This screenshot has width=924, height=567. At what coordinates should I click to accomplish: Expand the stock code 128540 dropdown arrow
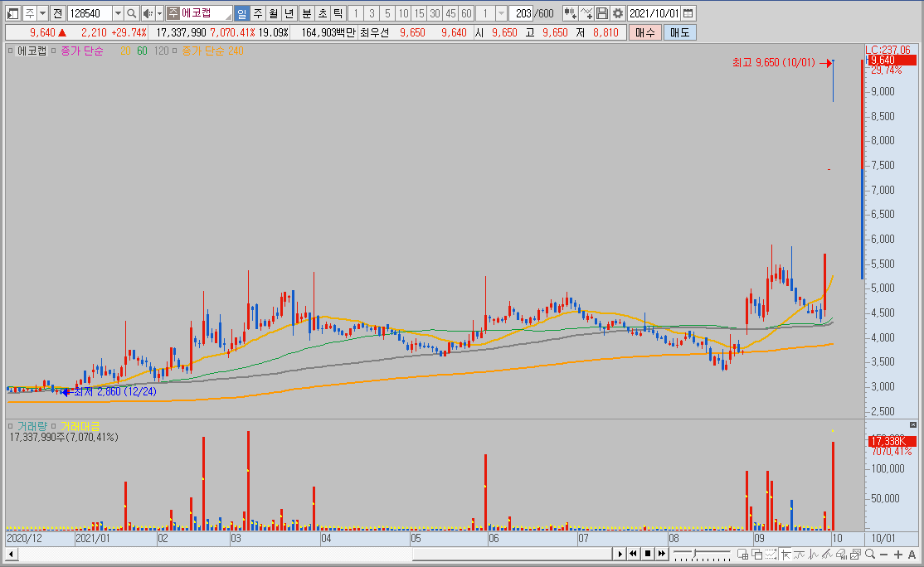[x=118, y=13]
